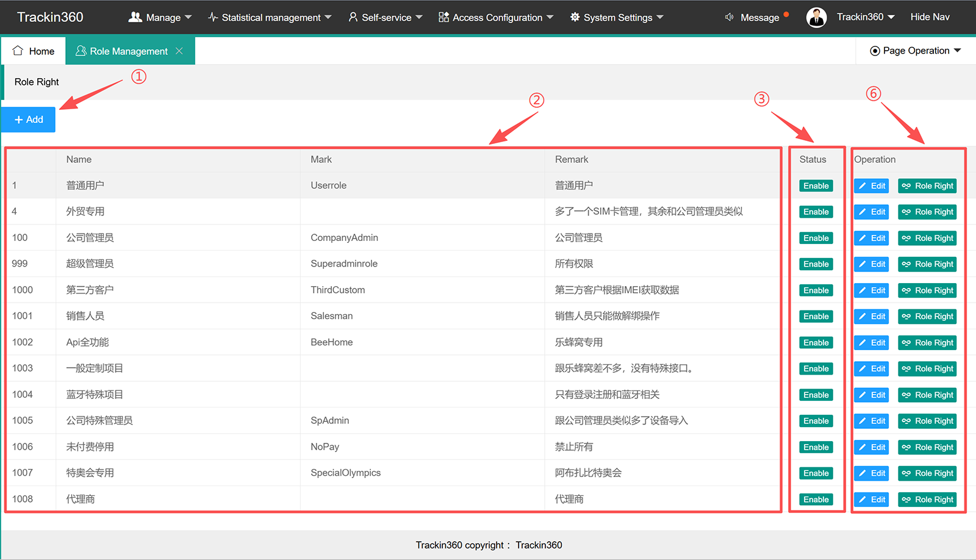Click the Home house icon

18,51
